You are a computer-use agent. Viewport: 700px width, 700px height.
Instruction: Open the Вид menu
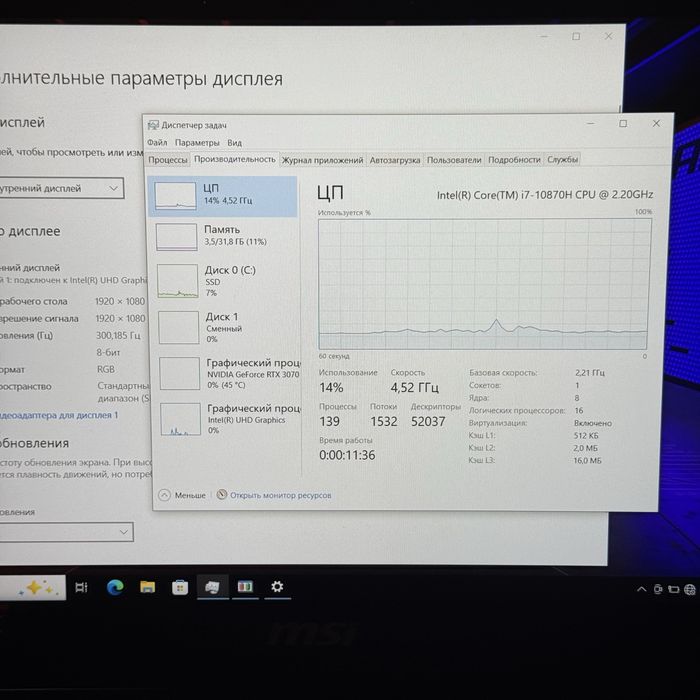[x=234, y=143]
